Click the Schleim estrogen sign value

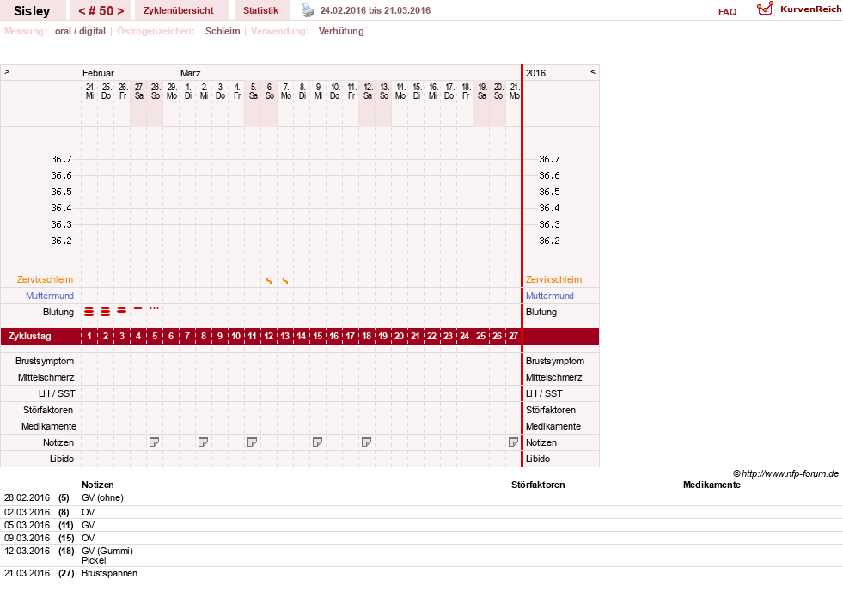(x=223, y=31)
